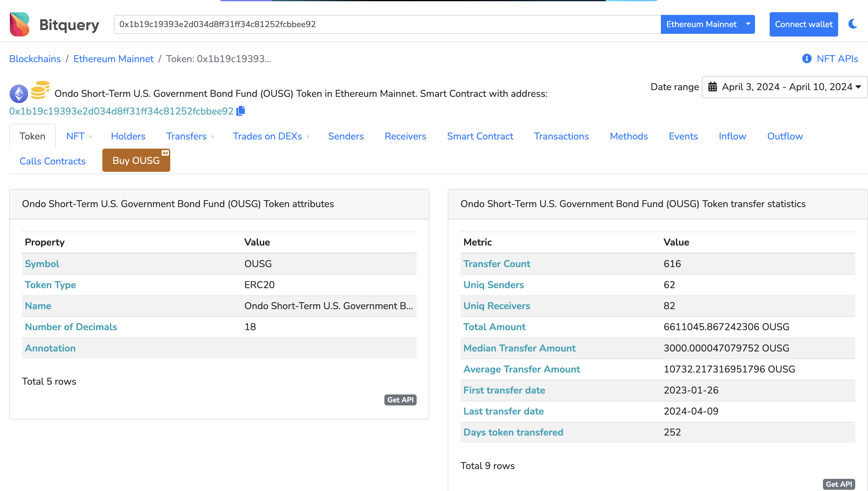Open Ethereum Mainnet breadcrumb link
Viewport: 868px width, 491px height.
[x=113, y=59]
